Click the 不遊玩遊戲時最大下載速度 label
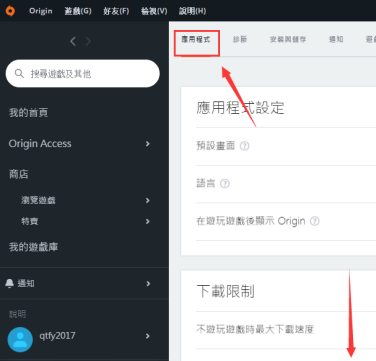Viewport: 376px width, 361px height. [x=255, y=329]
